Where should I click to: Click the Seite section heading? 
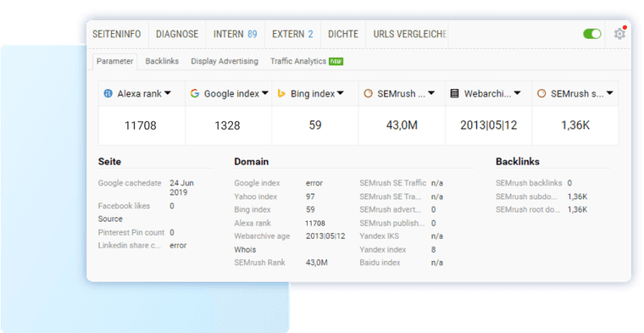point(109,161)
